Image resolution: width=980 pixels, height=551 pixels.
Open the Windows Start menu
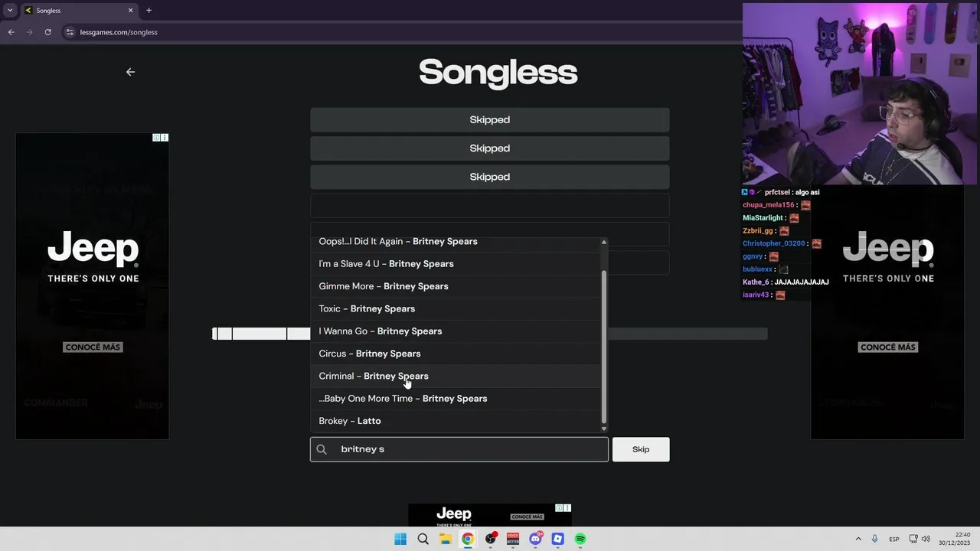click(x=400, y=540)
